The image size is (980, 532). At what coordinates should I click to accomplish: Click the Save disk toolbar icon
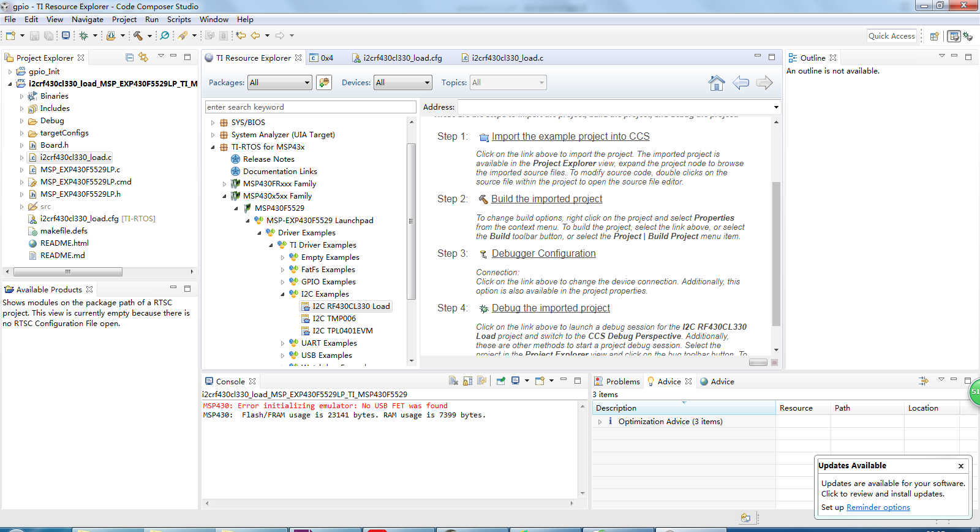coord(34,36)
